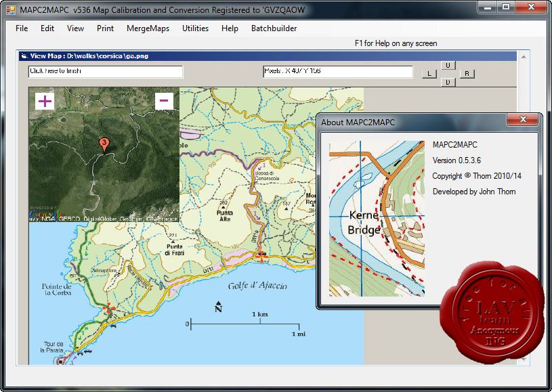
Task: Pan map left with L button
Action: [429, 74]
